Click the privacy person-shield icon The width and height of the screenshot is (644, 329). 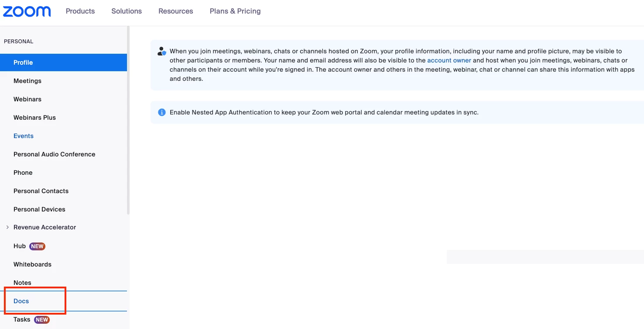click(162, 51)
